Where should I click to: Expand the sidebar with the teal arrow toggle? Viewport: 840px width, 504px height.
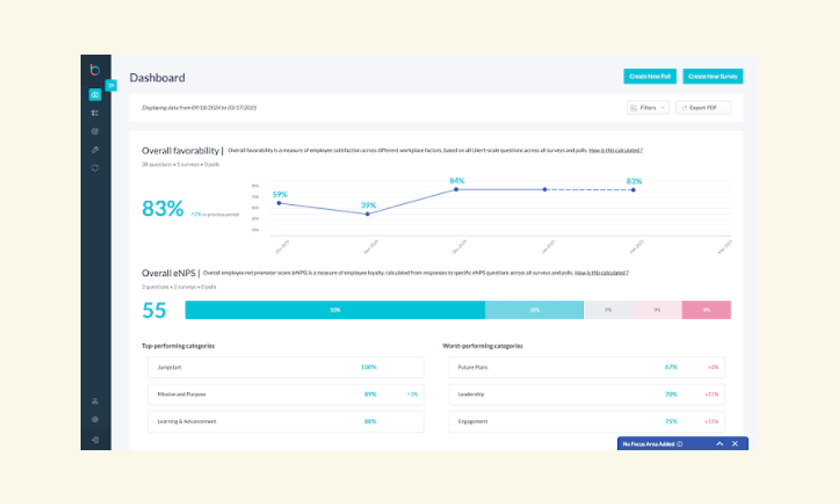click(x=111, y=85)
